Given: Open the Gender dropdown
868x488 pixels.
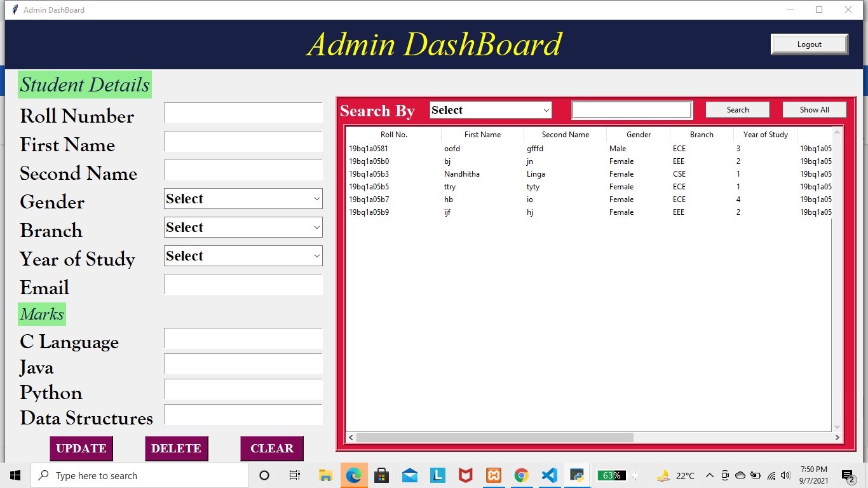Looking at the screenshot, I should pyautogui.click(x=243, y=199).
